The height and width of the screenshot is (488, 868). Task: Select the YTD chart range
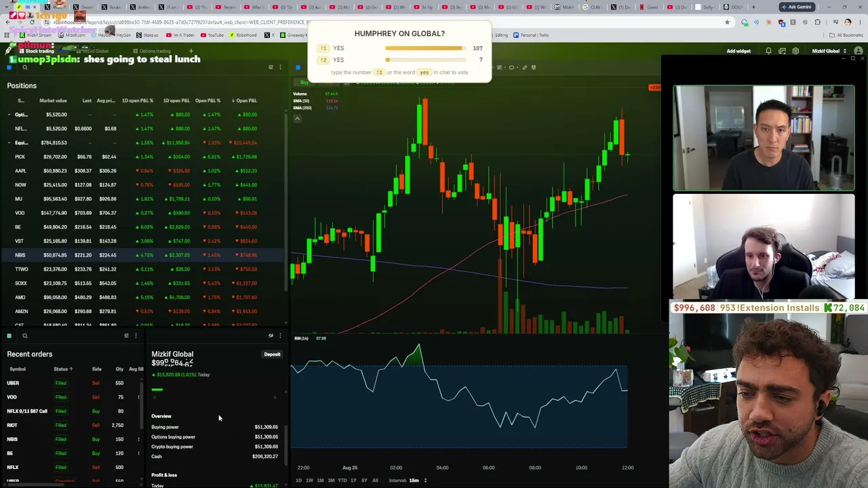(342, 481)
